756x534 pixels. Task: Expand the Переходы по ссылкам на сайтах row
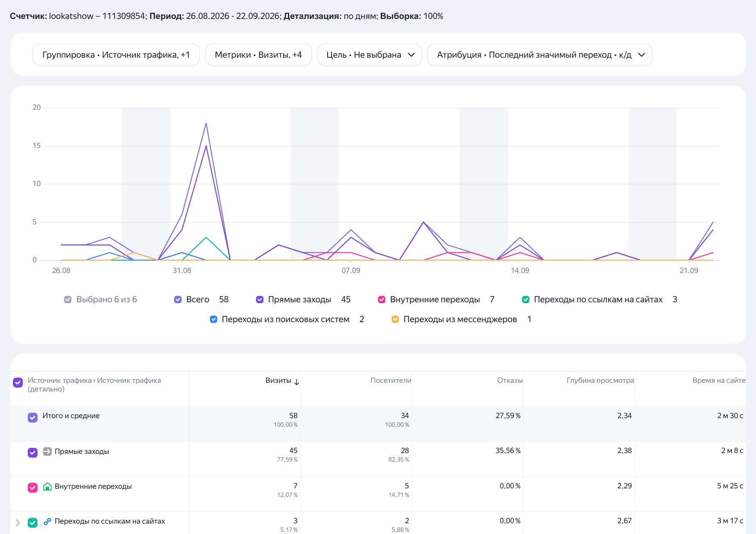18,522
